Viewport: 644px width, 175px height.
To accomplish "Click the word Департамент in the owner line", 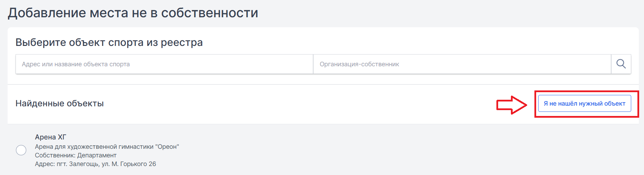I will coord(97,155).
